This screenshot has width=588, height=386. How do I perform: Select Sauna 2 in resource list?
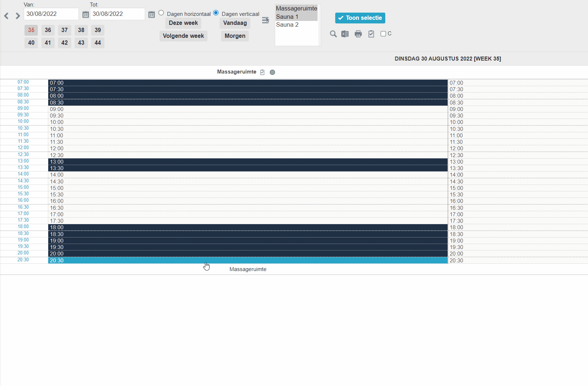(296, 25)
